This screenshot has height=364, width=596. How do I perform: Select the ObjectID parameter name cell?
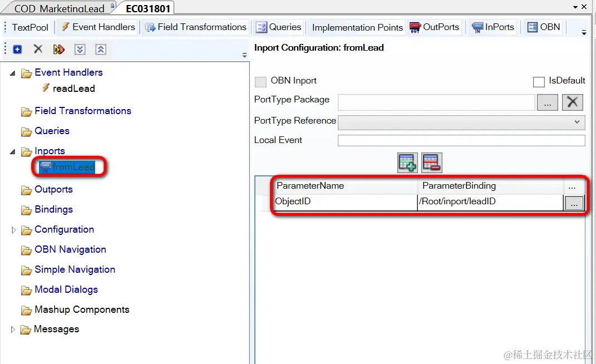345,202
